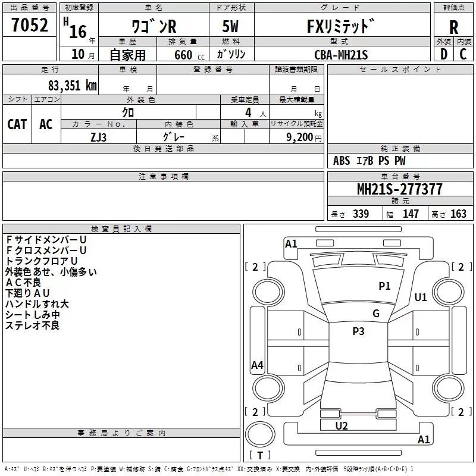Click セールスポイント header
The image size is (476, 476).
point(400,70)
